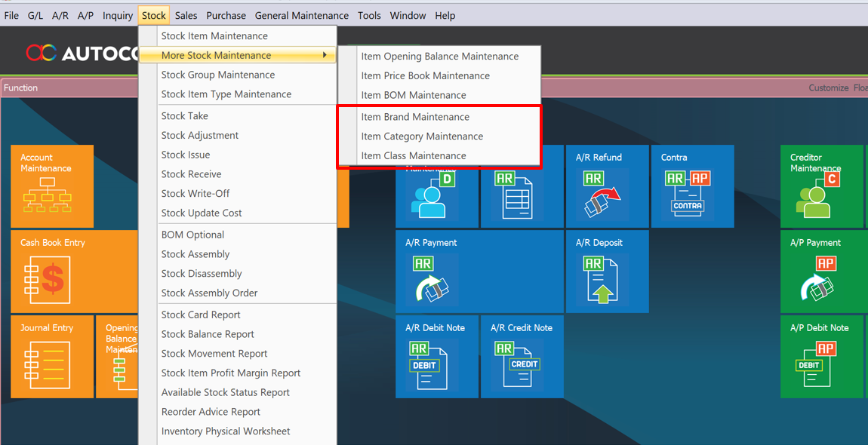Choose Stock Item Maintenance
868x445 pixels.
point(238,36)
